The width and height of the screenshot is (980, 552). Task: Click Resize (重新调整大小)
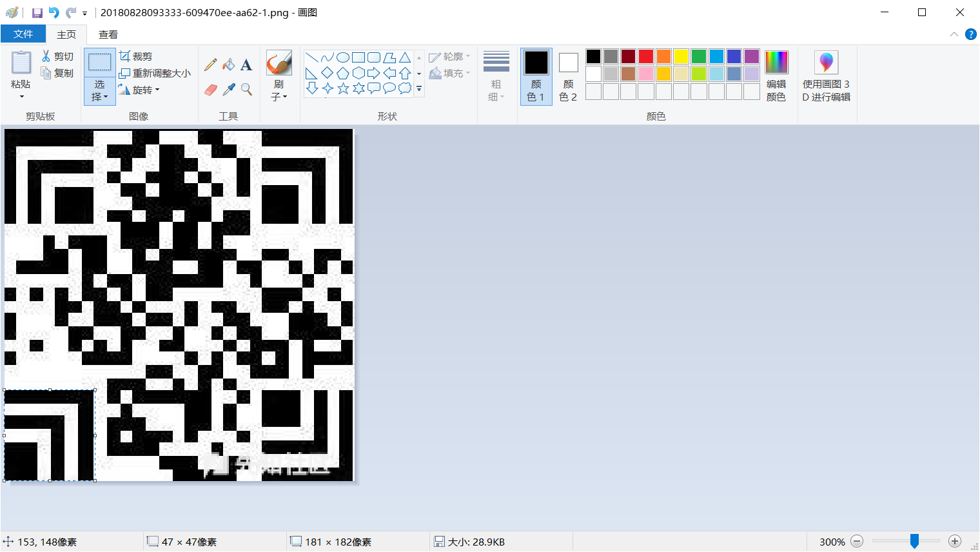(155, 73)
